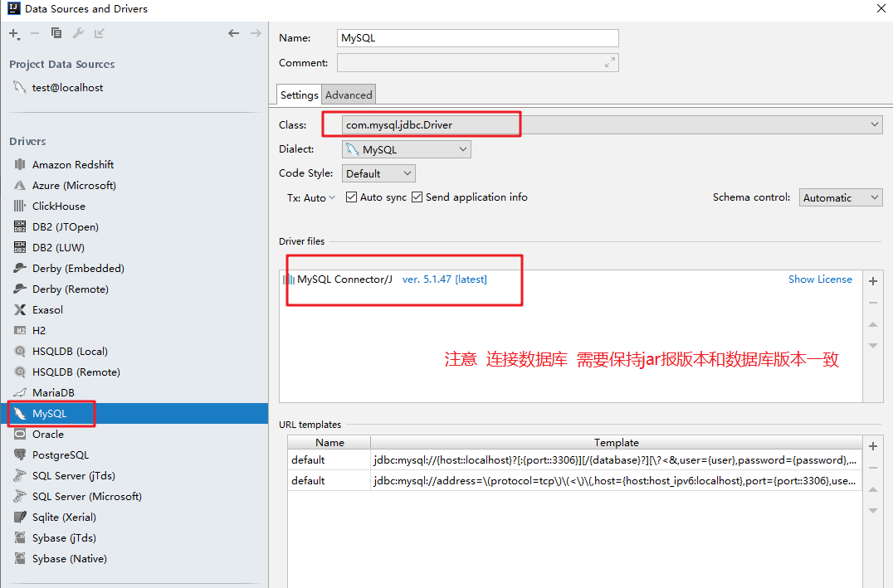
Task: Navigate back with left arrow
Action: pos(233,33)
